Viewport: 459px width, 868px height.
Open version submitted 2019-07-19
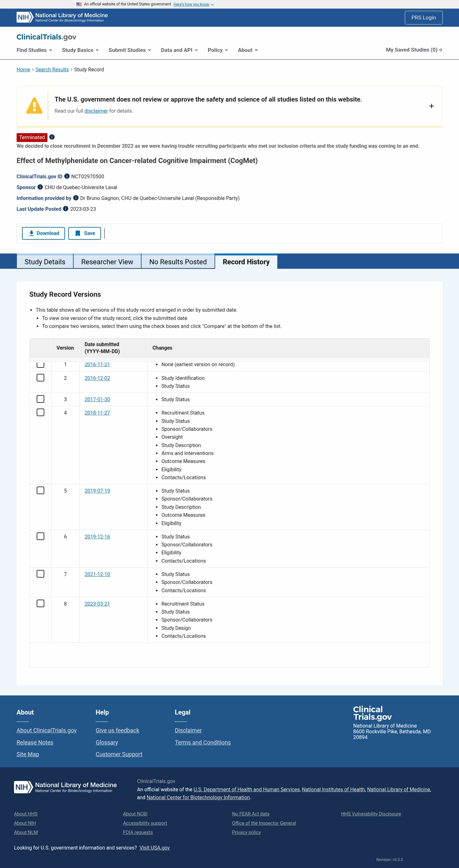97,491
